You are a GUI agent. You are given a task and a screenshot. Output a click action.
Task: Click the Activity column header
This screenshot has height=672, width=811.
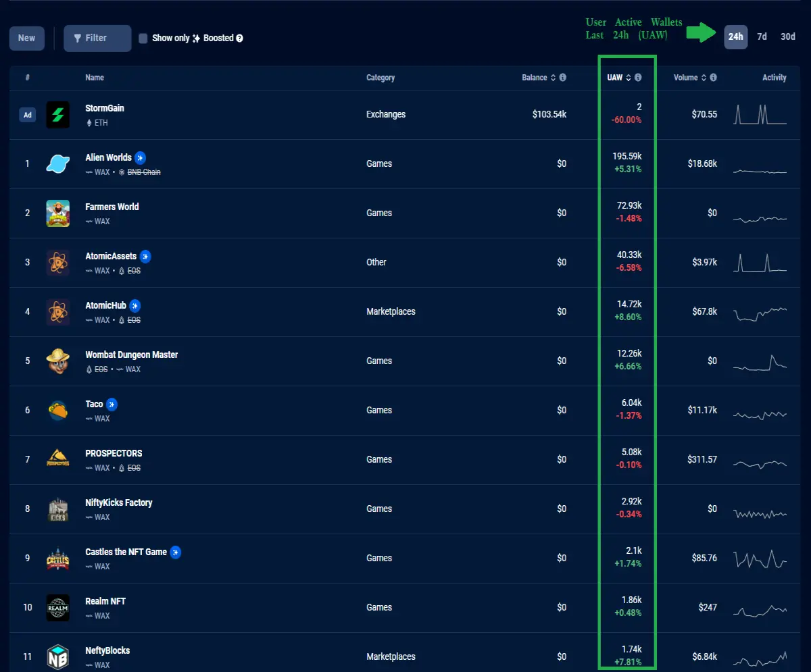pos(775,78)
